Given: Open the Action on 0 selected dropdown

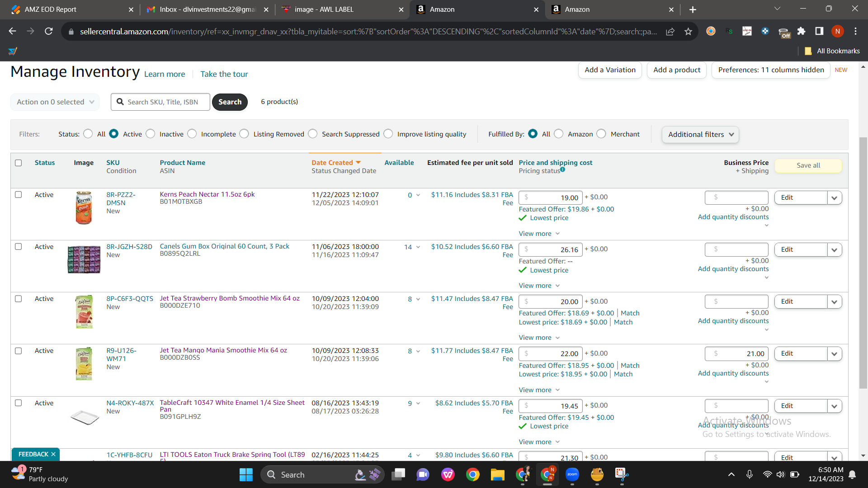Looking at the screenshot, I should pyautogui.click(x=55, y=102).
